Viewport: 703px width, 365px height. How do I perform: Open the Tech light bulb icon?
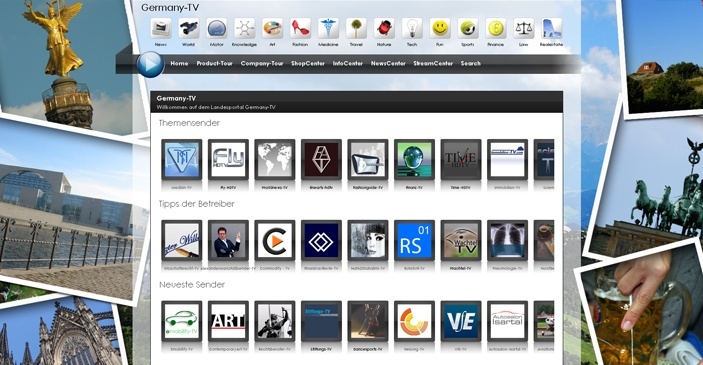tap(412, 28)
